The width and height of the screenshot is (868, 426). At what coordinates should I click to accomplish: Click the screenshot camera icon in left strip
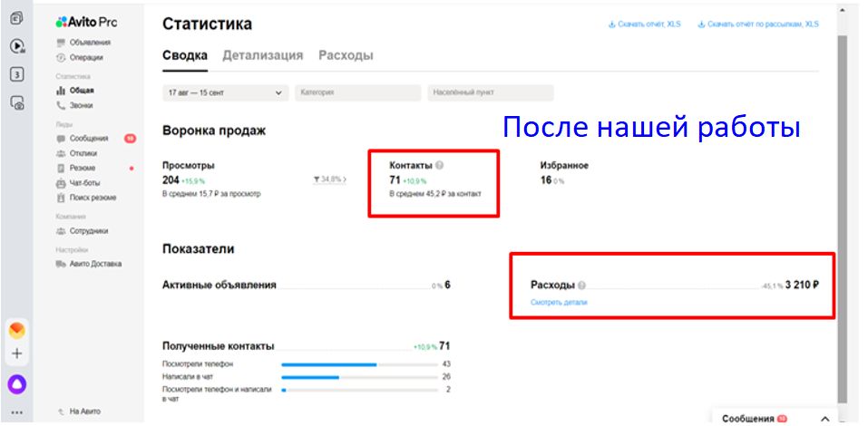click(17, 103)
